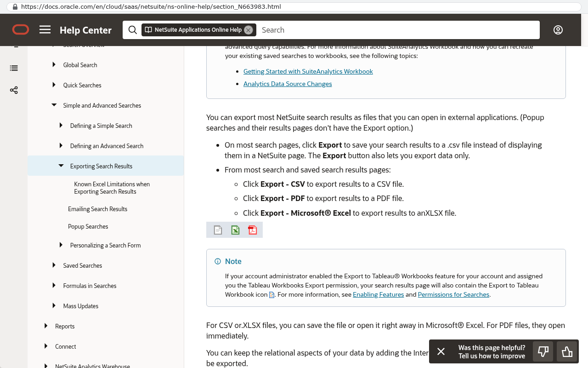
Task: Click the table of contents list icon
Action: click(14, 68)
